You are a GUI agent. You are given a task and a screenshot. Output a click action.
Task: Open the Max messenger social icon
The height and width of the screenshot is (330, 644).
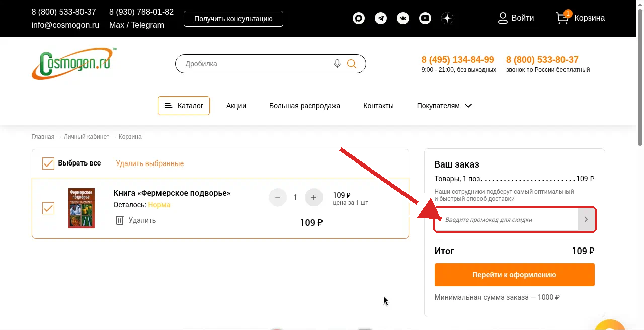[359, 19]
